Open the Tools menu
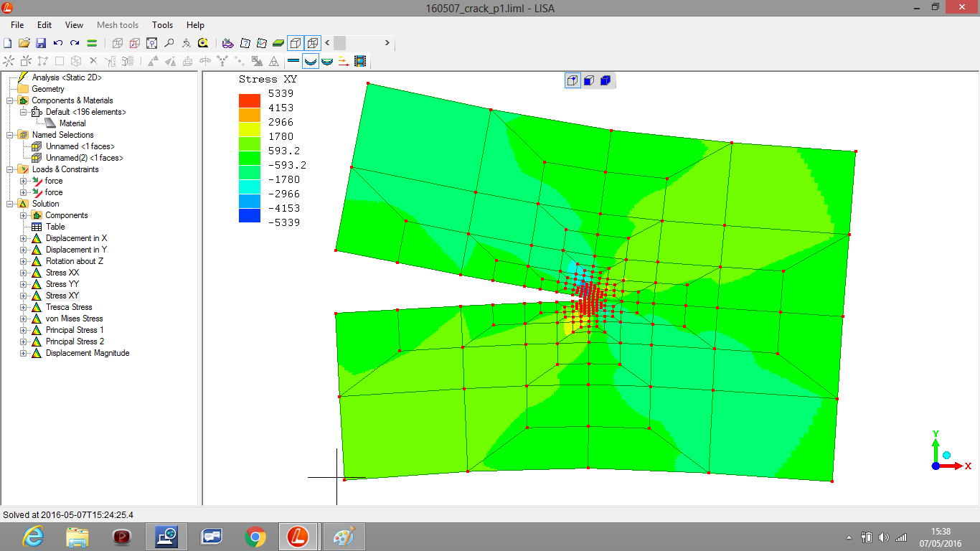The height and width of the screenshot is (551, 980). click(x=163, y=25)
